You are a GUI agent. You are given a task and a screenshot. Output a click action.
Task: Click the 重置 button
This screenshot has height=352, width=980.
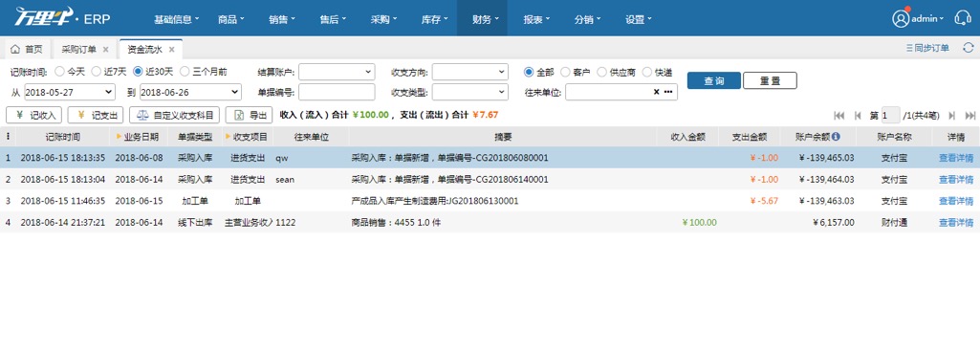click(770, 80)
